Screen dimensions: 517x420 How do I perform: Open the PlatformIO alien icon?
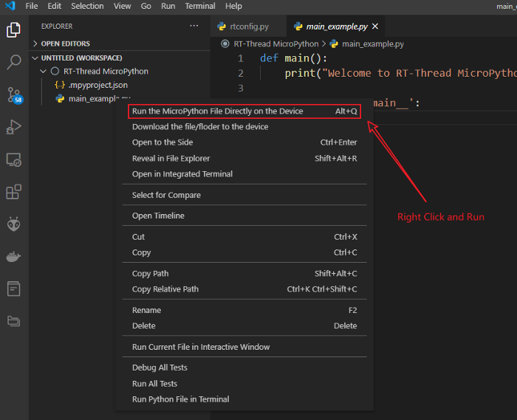pos(13,224)
